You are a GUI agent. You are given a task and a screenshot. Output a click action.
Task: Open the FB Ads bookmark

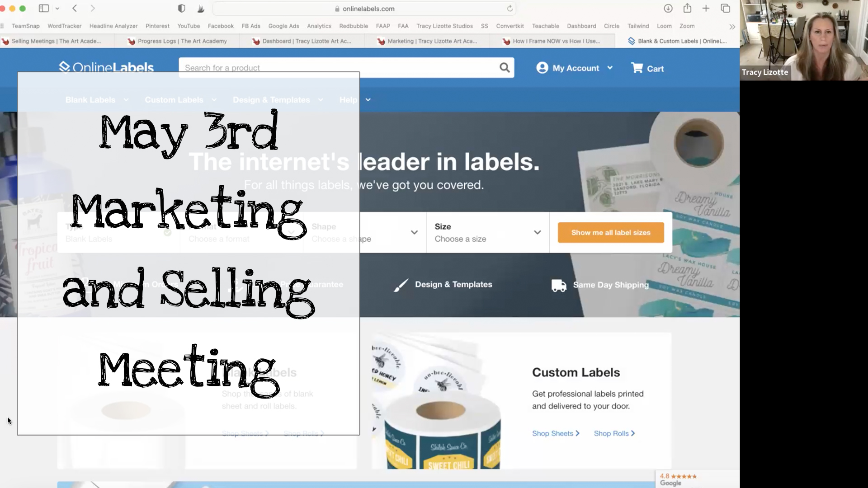tap(251, 26)
